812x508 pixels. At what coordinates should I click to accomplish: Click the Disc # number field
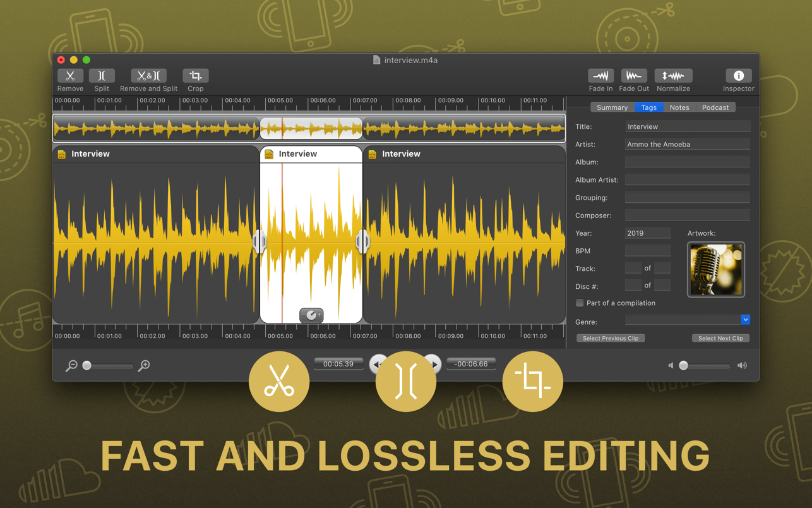coord(633,285)
